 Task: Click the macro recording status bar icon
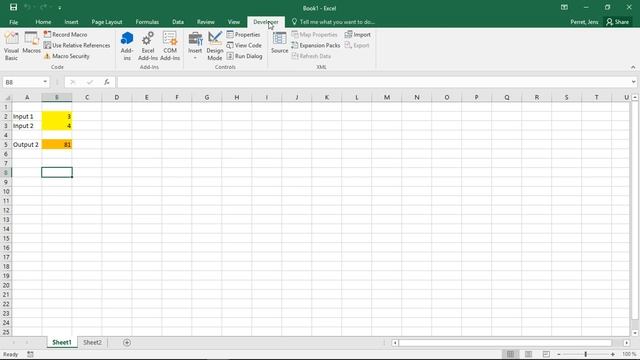click(x=30, y=354)
